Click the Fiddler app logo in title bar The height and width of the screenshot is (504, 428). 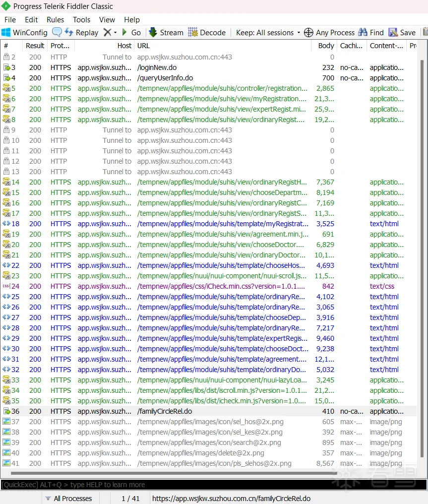point(6,6)
